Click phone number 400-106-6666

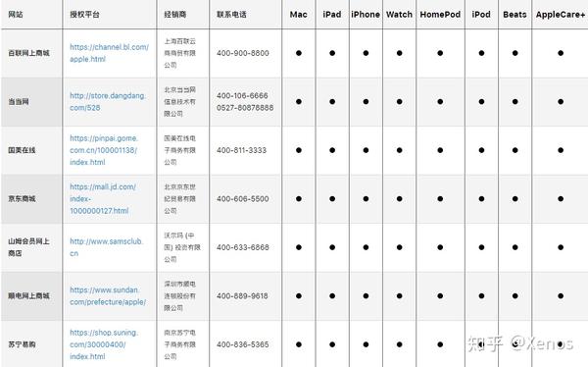click(242, 95)
